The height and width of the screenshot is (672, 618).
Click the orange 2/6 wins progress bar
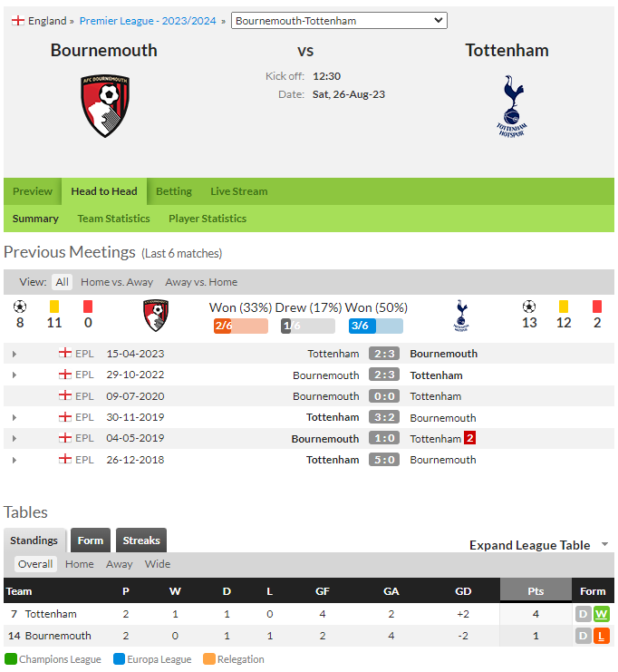(241, 326)
